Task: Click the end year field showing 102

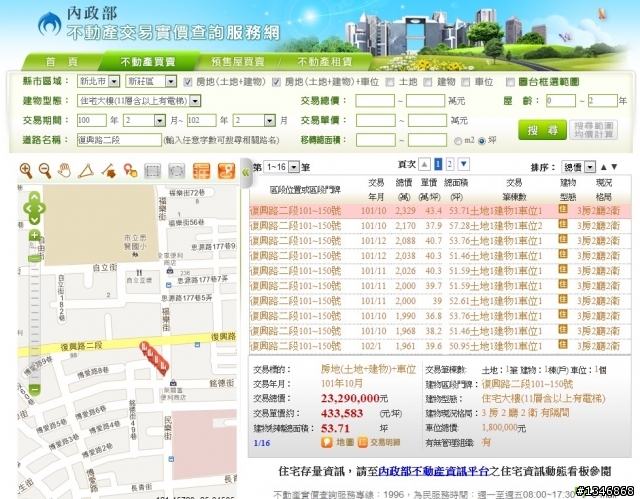Action: click(202, 120)
